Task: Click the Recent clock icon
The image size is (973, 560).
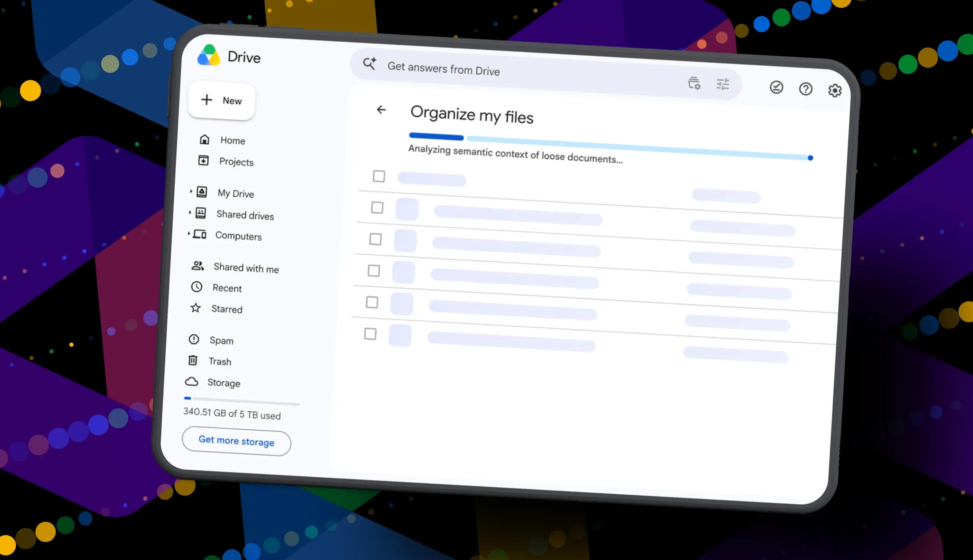Action: coord(196,287)
